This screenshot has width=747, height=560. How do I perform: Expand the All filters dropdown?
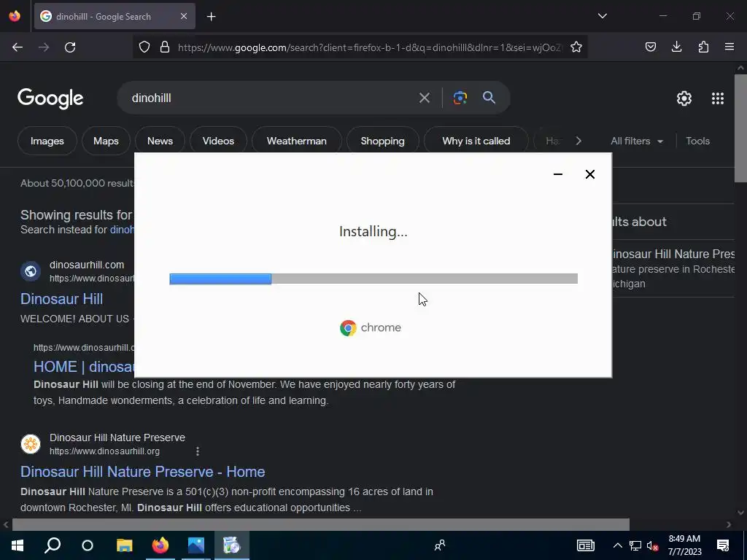637,141
